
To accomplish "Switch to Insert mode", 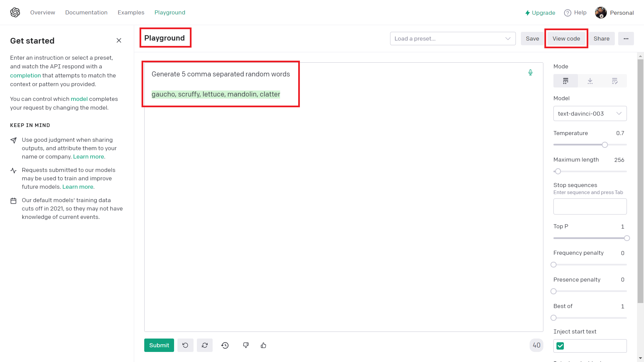I will click(x=590, y=81).
